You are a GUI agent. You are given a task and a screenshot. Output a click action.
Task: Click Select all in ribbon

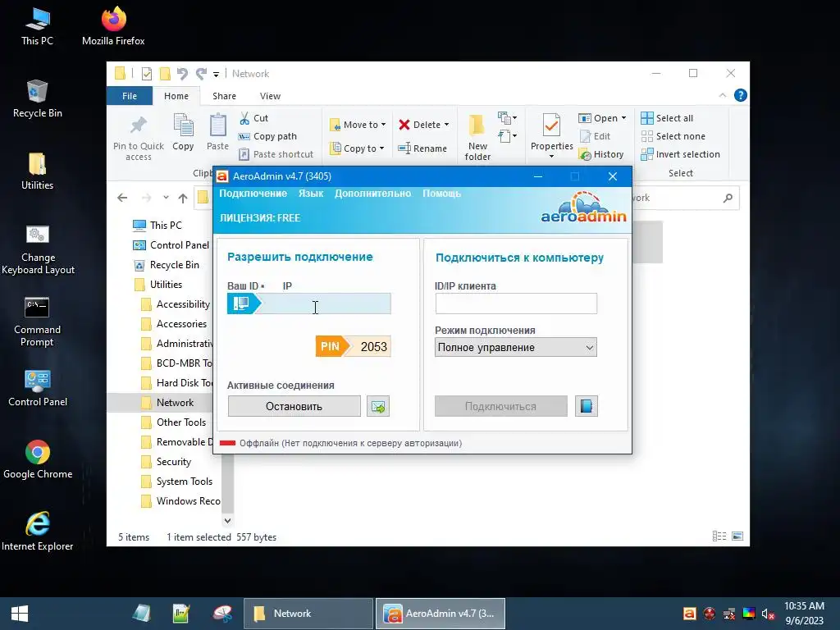[667, 118]
